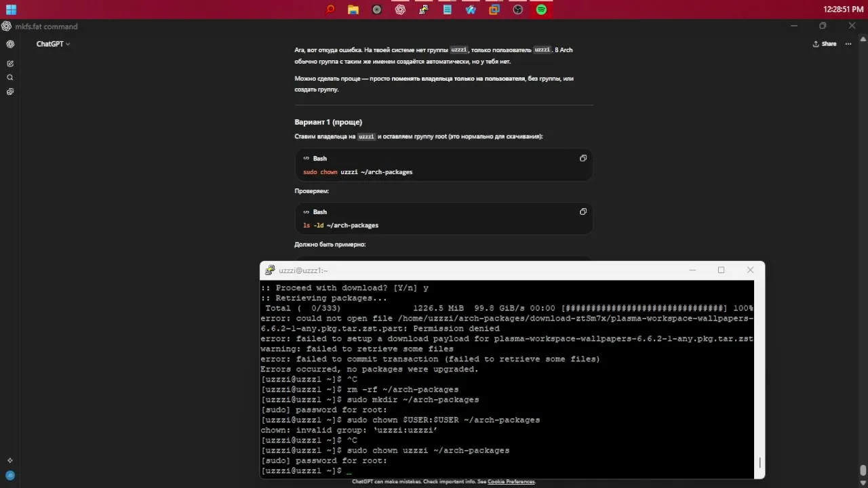
Task: Click the PuTTY terminal scrollbar thumb
Action: [x=759, y=463]
